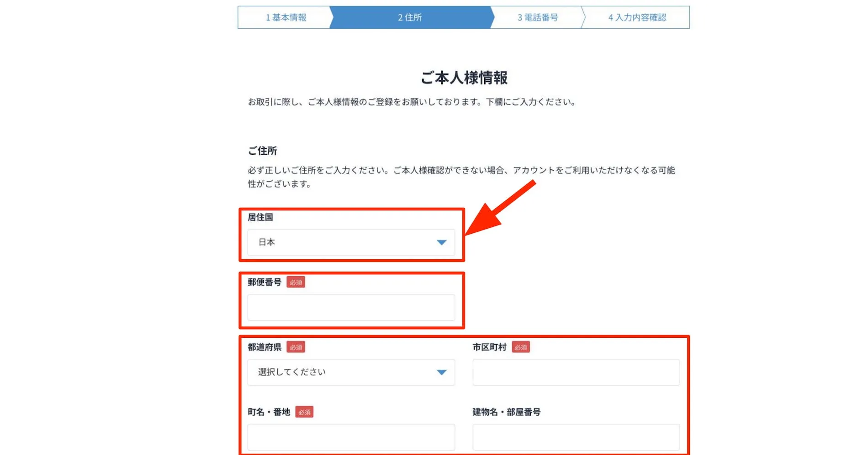Click inside the 郵便番号 input field
868x455 pixels.
(351, 307)
